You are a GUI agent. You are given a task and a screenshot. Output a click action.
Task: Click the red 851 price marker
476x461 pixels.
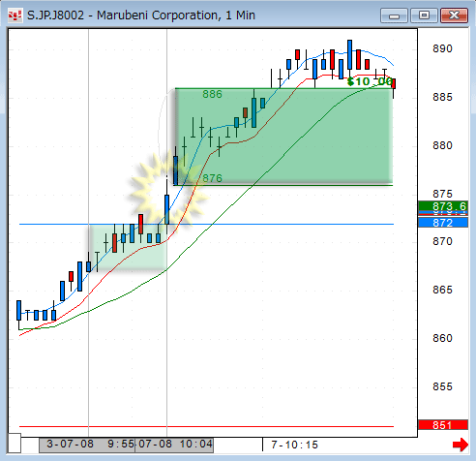coord(443,425)
